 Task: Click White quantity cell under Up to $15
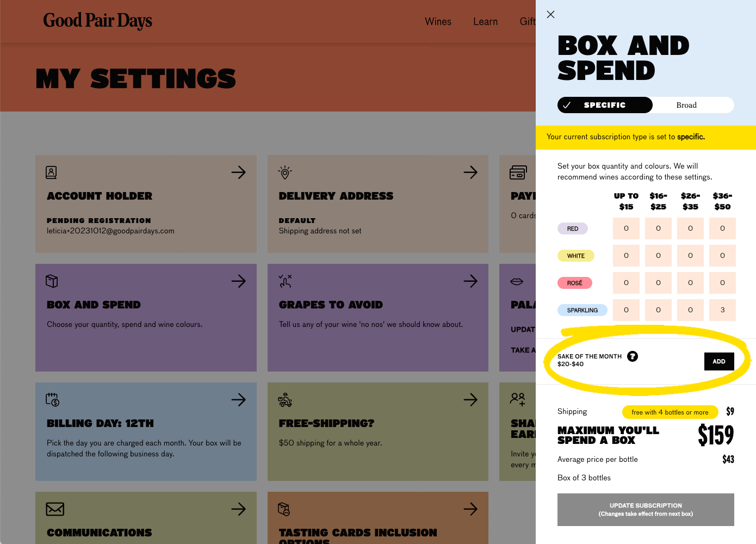(626, 256)
